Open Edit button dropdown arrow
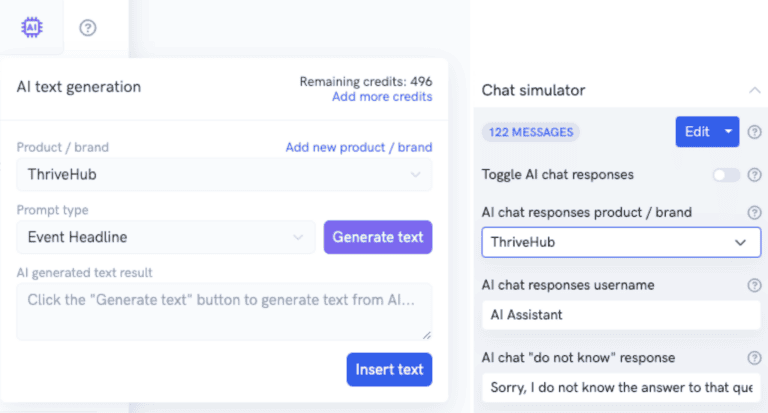 click(x=728, y=131)
